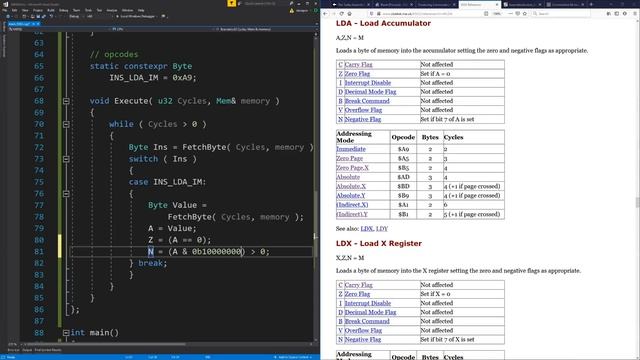This screenshot has height=360, width=640.
Task: Open the Build menu
Action: 51,10
